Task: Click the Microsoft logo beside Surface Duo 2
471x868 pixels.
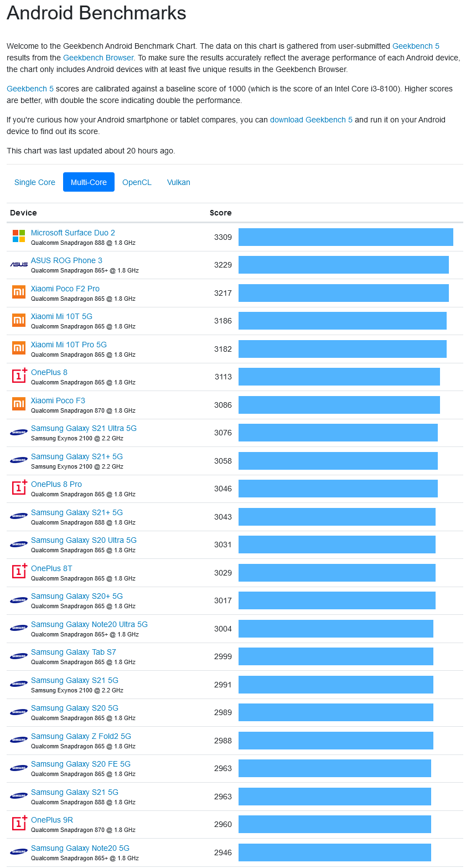Action: [19, 237]
